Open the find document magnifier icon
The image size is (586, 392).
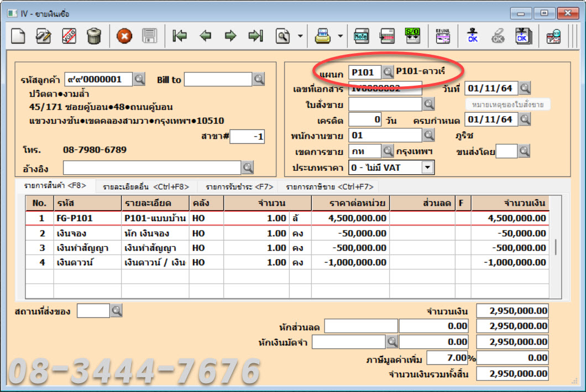[283, 36]
